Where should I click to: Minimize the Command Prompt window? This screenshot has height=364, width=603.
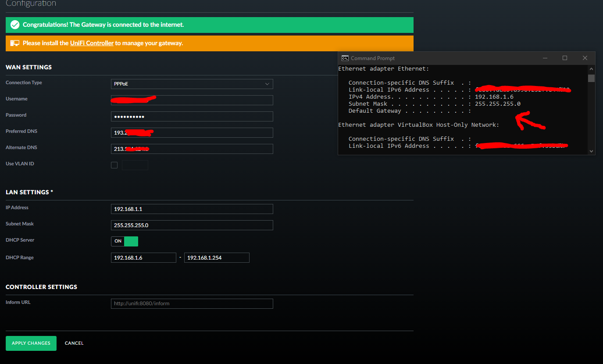[x=545, y=58]
